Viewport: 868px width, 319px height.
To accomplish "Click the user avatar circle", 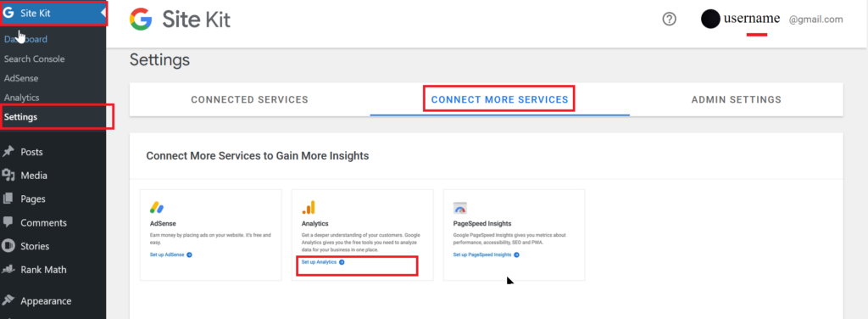I will 710,19.
